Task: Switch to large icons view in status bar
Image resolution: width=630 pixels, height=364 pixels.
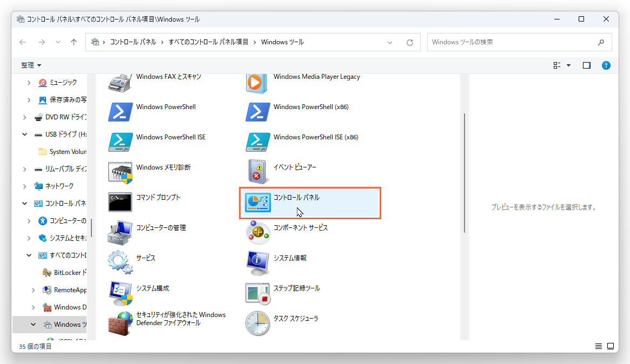Action: [x=611, y=346]
